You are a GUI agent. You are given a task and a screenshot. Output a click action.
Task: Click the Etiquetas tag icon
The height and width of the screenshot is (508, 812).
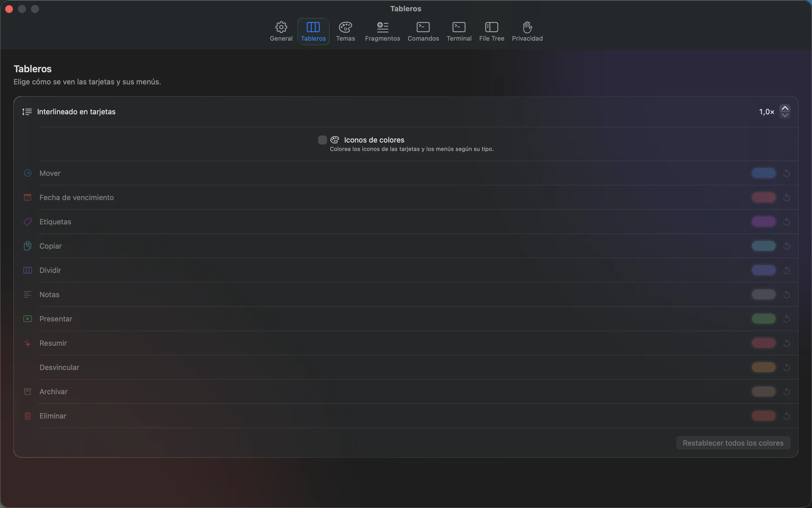tap(28, 222)
